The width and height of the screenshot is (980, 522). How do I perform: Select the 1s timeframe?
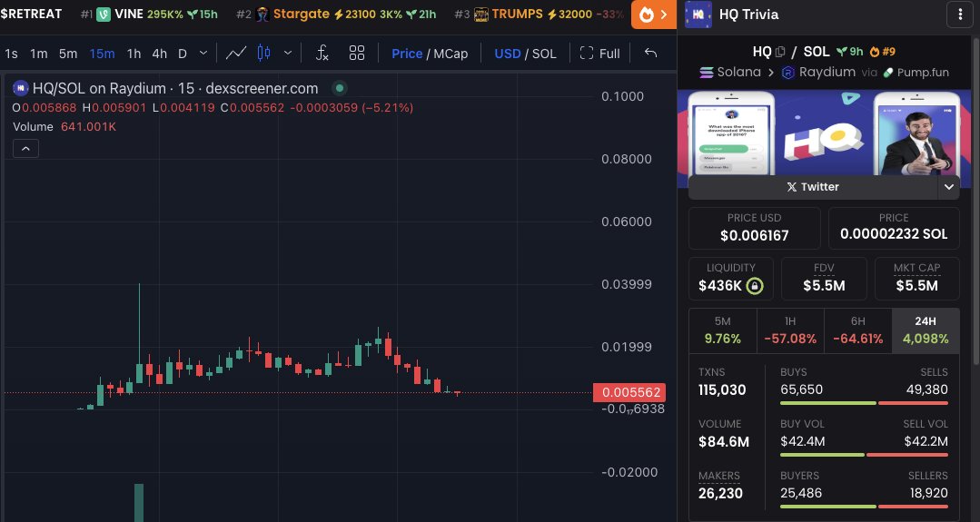(11, 54)
